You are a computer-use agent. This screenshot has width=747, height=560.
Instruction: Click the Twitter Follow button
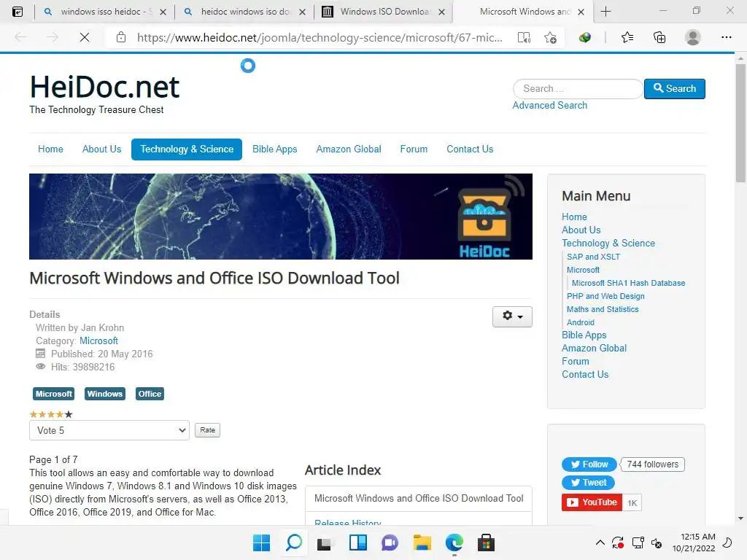589,464
